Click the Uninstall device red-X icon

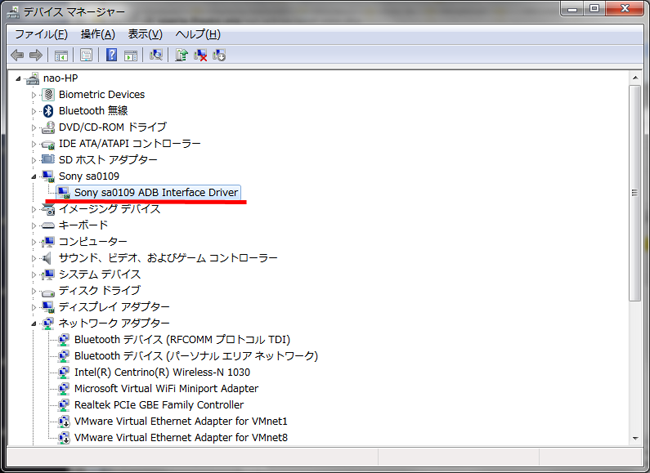tap(201, 55)
